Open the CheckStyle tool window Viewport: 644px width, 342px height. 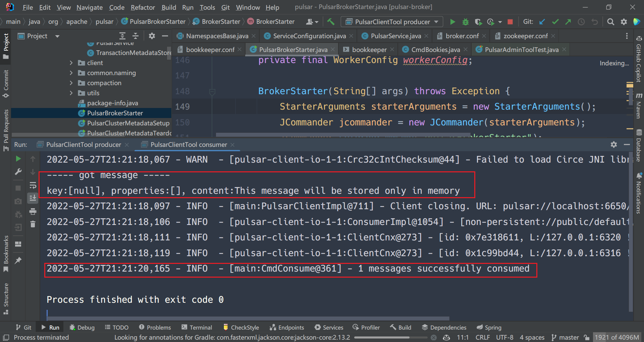[241, 327]
